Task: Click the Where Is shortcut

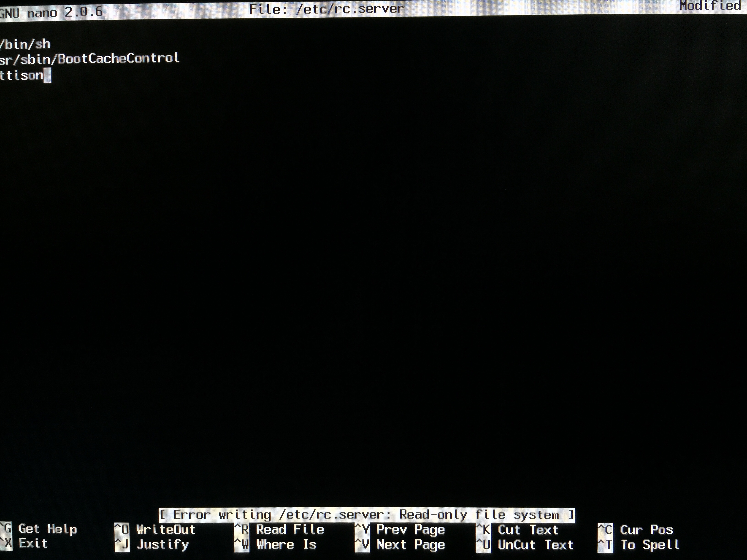Action: (286, 544)
